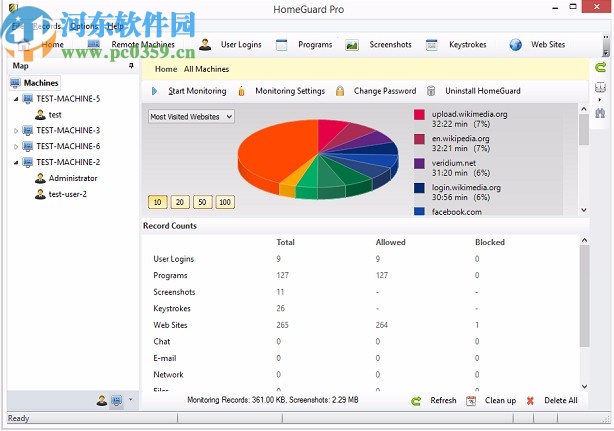Expand the TEST-MACHINE-6 tree node
Viewport: 614px width, 431px height.
[x=16, y=147]
